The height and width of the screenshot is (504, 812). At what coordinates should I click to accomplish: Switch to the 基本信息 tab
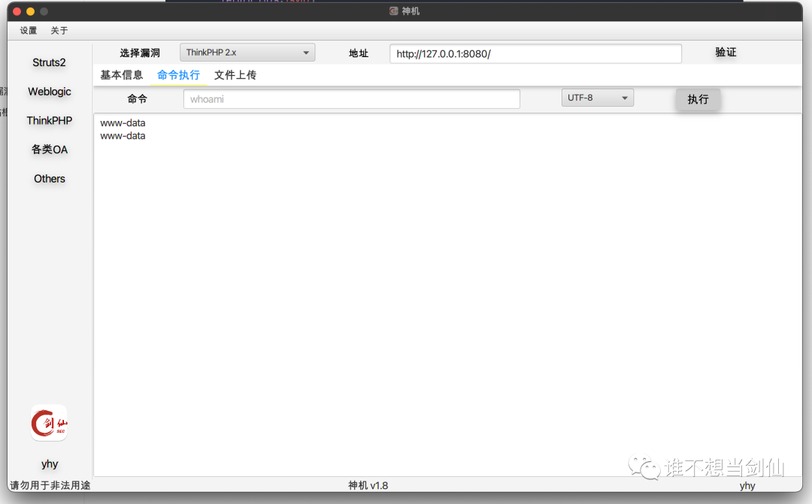[122, 75]
